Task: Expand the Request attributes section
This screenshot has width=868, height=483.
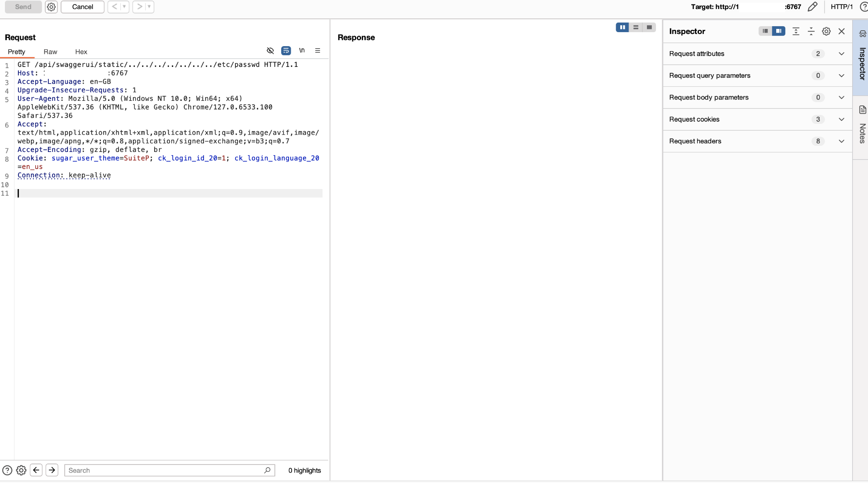Action: (841, 54)
